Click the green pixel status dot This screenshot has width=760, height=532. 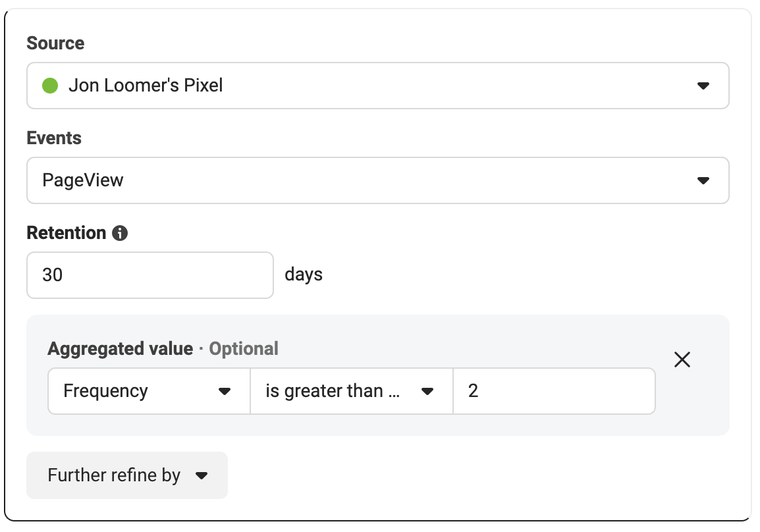(50, 86)
